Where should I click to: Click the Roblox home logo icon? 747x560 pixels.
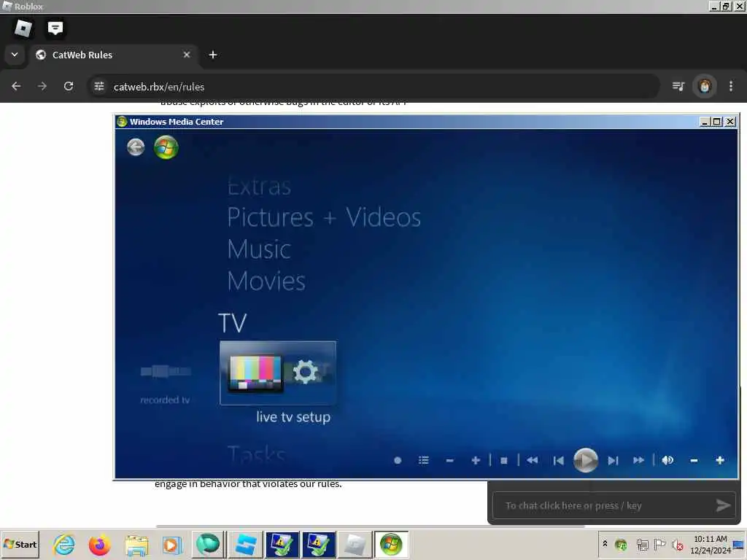pyautogui.click(x=23, y=28)
